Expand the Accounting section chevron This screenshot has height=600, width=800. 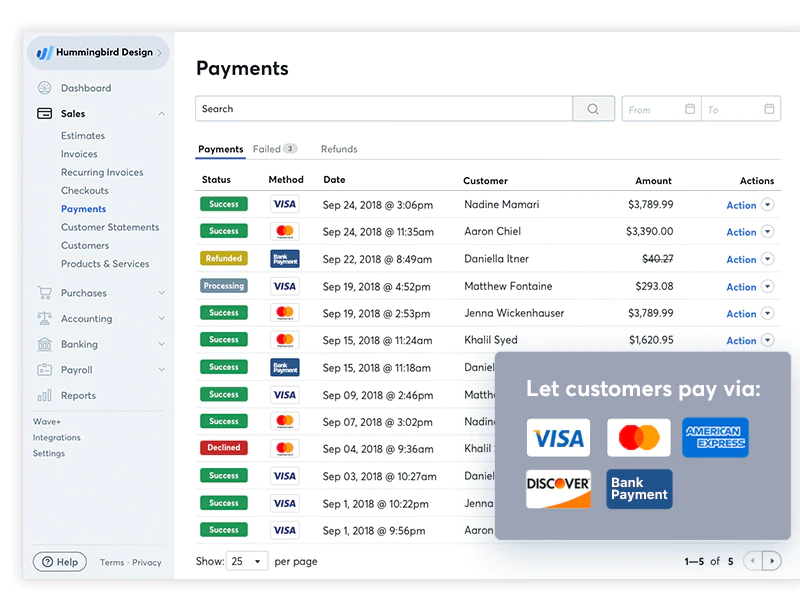pos(161,318)
